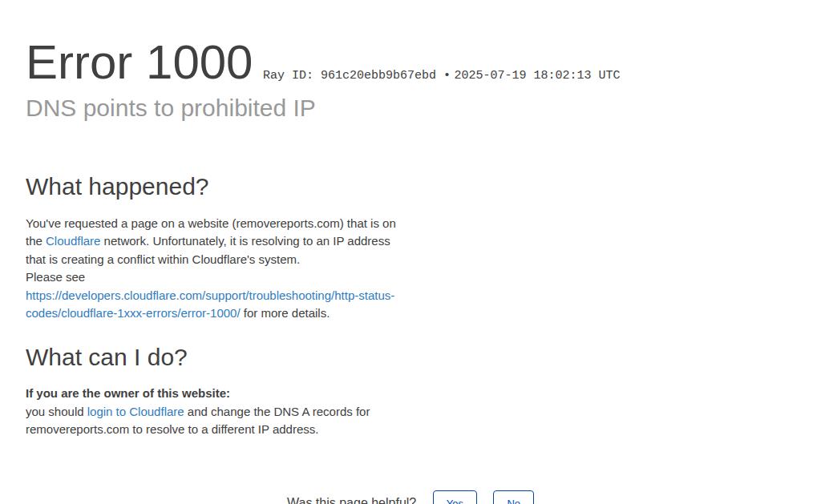Click the DNS points to prohibited IP subtitle

coord(170,108)
